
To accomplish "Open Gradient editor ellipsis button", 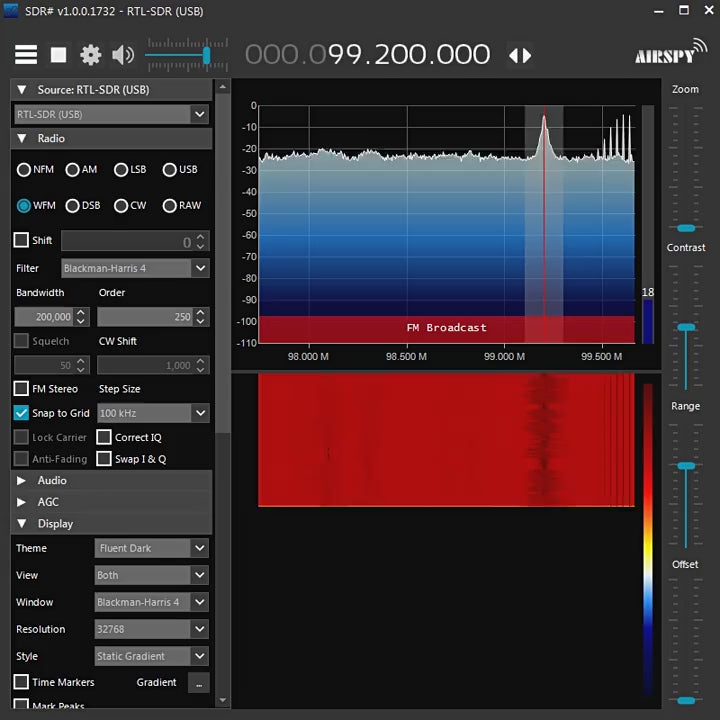I will pyautogui.click(x=199, y=683).
